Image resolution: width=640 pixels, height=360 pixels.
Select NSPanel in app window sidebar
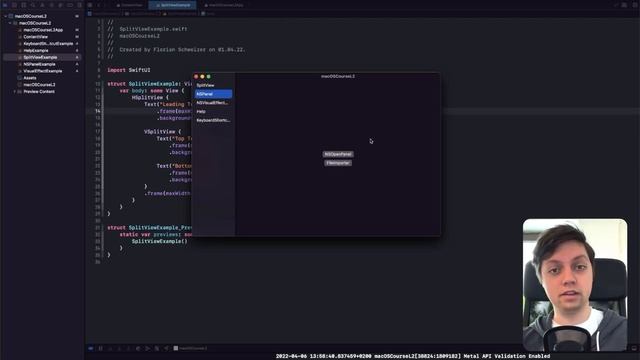(213, 94)
